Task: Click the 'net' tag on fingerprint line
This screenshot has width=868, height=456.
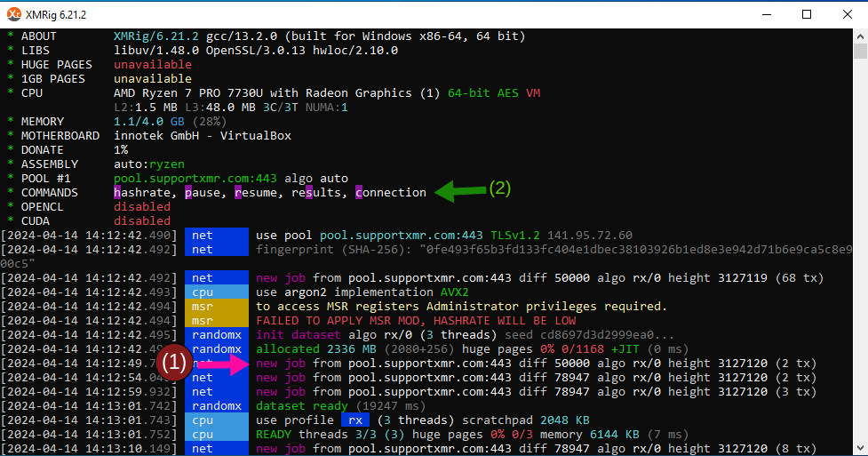Action: [x=217, y=250]
